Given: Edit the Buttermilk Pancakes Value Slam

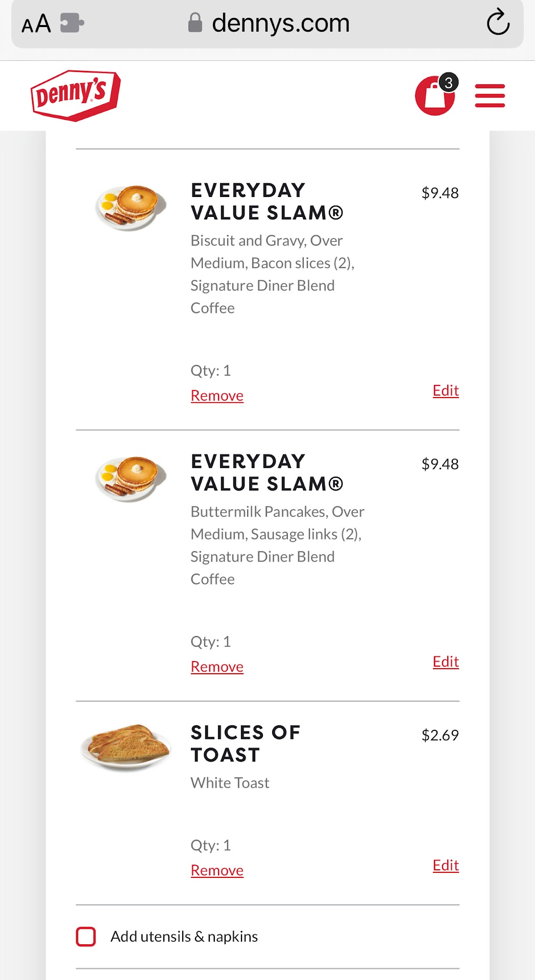Looking at the screenshot, I should pos(446,661).
